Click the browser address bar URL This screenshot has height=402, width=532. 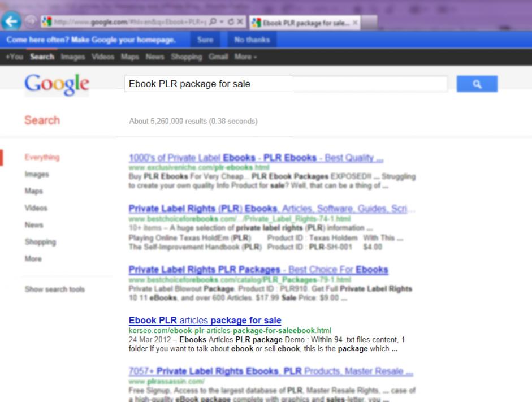(130, 23)
